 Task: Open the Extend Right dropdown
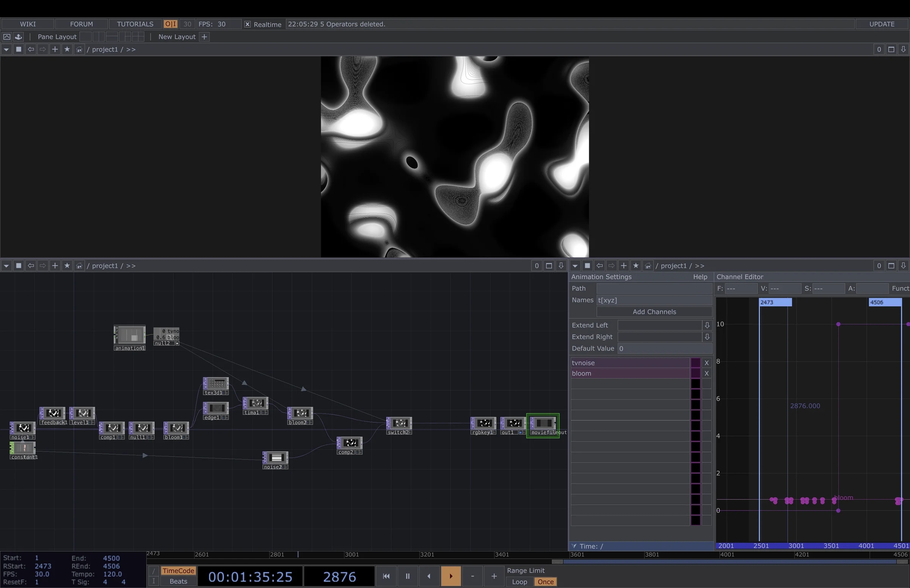tap(707, 337)
